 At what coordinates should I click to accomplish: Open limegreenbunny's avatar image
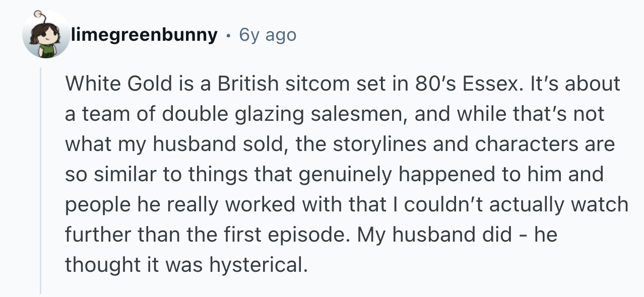[46, 35]
